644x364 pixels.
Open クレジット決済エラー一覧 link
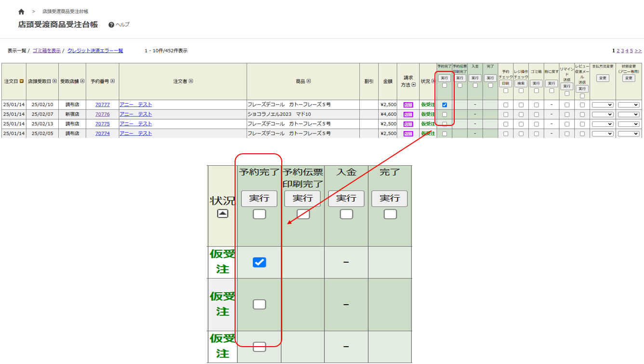pyautogui.click(x=95, y=51)
